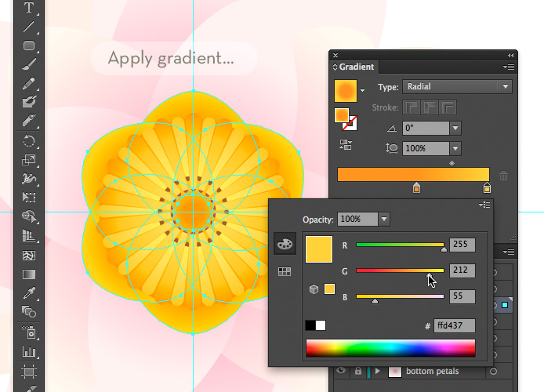Image resolution: width=544 pixels, height=392 pixels.
Task: Click the hex color field ffd437
Action: point(455,325)
